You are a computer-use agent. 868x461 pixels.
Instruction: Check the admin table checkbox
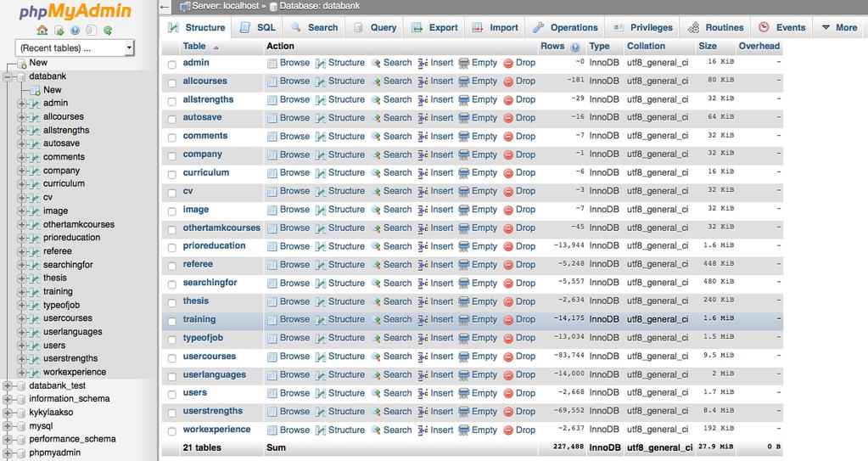(172, 65)
